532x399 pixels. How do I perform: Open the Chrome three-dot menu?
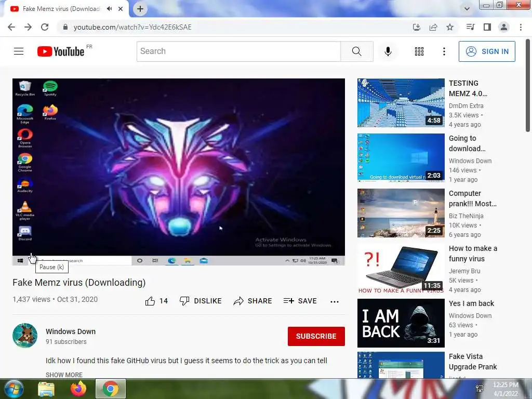pos(521,27)
